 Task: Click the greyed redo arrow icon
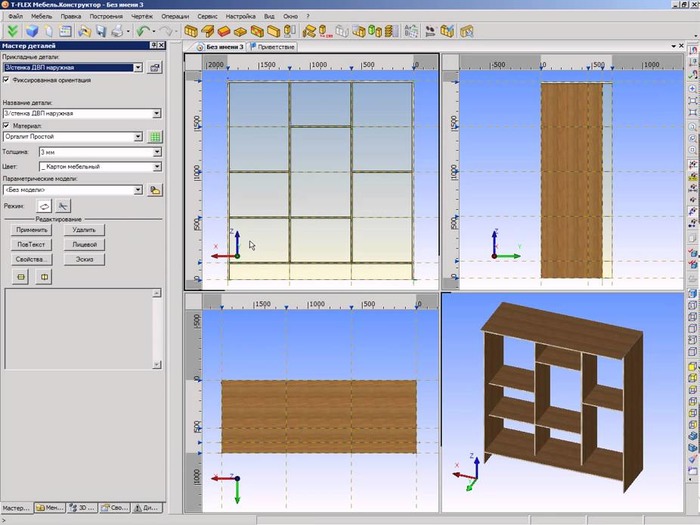coord(166,31)
